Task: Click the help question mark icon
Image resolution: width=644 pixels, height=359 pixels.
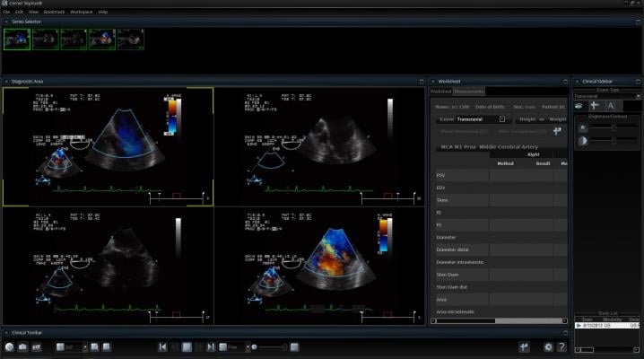Action: coord(561,346)
